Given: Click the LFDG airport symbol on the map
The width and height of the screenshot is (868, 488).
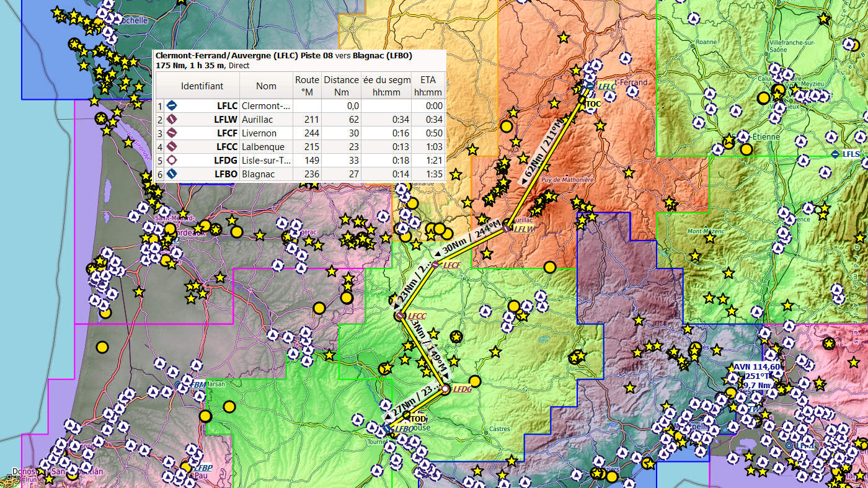Looking at the screenshot, I should click(445, 389).
